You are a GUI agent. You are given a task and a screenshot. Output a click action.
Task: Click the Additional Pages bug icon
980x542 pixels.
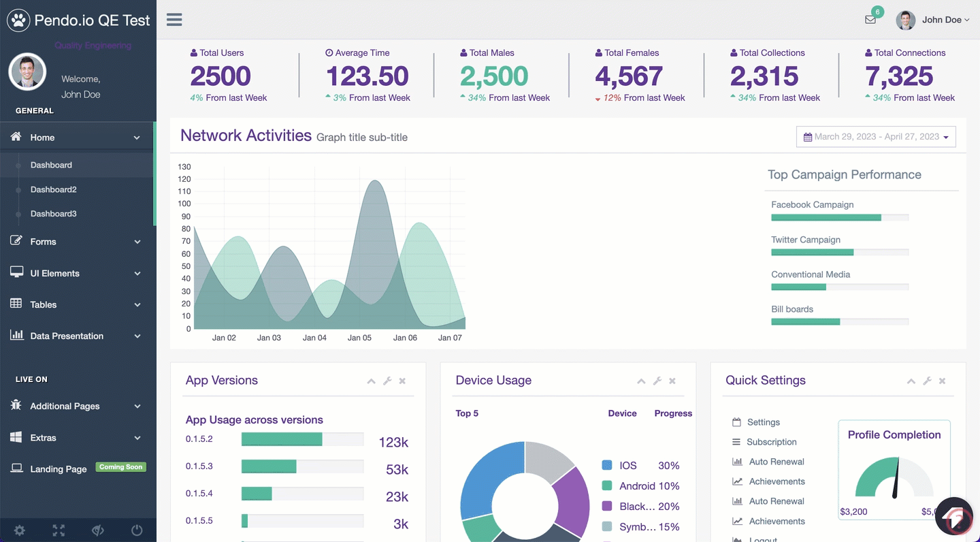pos(16,405)
